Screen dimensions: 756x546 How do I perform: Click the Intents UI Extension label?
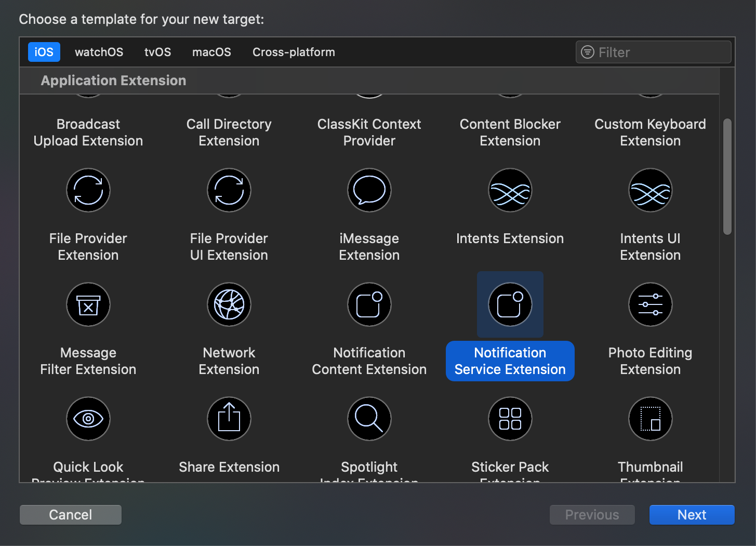pyautogui.click(x=651, y=247)
